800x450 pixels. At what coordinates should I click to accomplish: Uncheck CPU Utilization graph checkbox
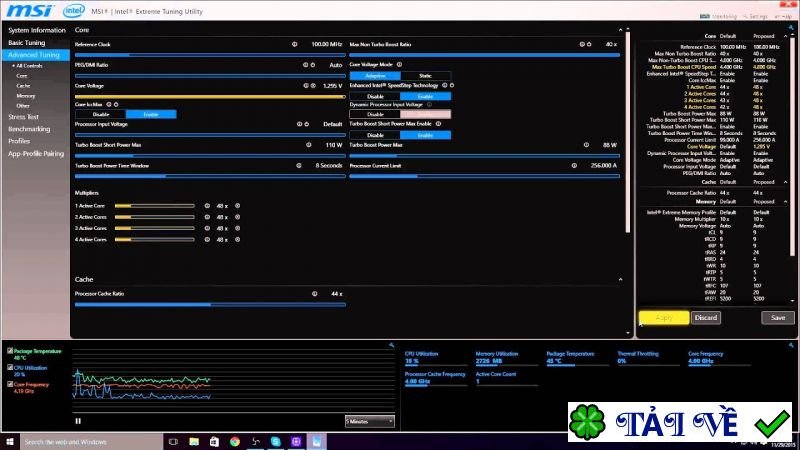tap(10, 367)
